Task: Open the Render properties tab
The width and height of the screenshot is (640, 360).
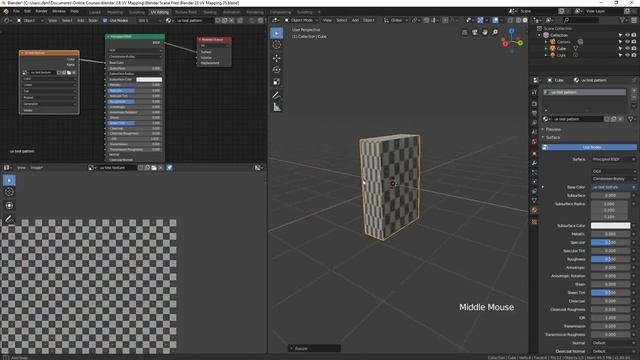Action: [x=534, y=104]
